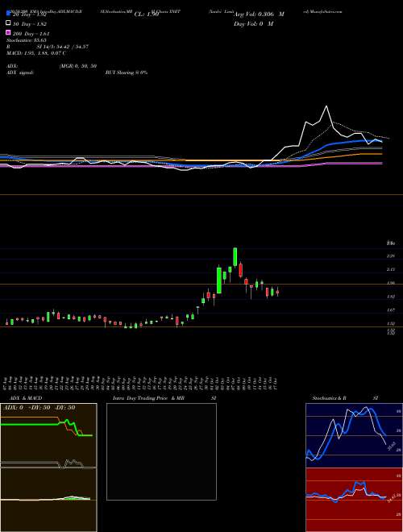The width and height of the screenshot is (403, 532).
Task: Click the white 50 Day legend swatch
Action: (8, 23)
